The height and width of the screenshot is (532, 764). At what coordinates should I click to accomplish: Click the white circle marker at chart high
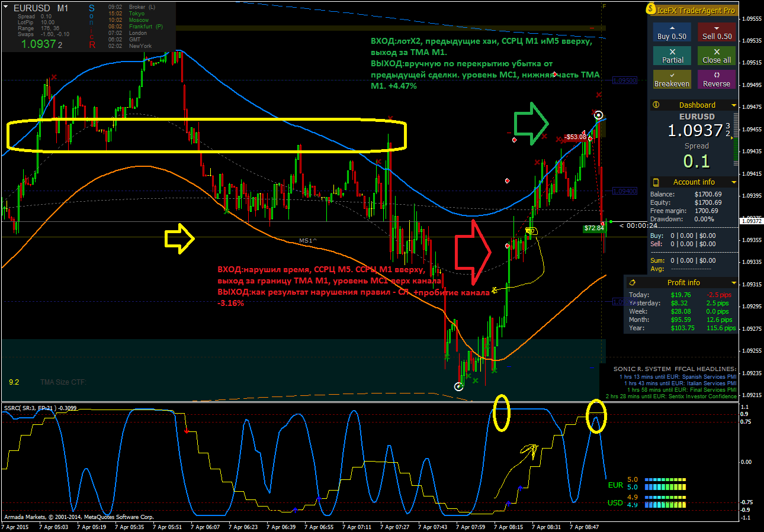pyautogui.click(x=599, y=115)
